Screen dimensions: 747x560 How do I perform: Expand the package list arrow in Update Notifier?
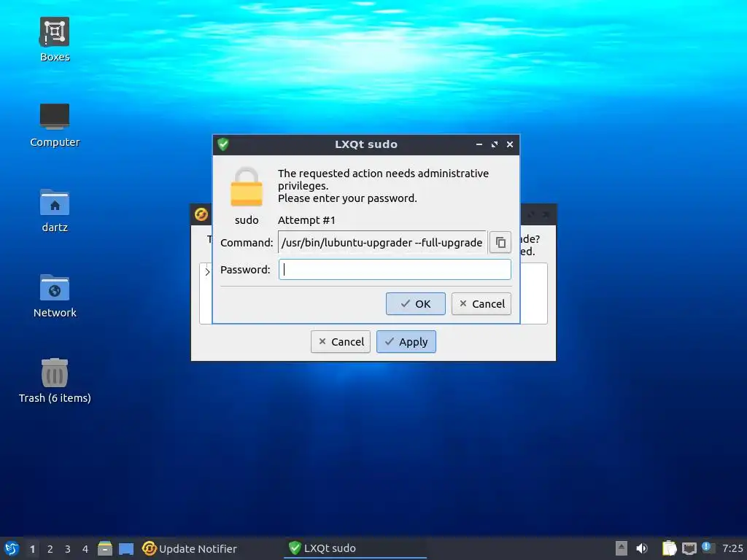[x=207, y=272]
